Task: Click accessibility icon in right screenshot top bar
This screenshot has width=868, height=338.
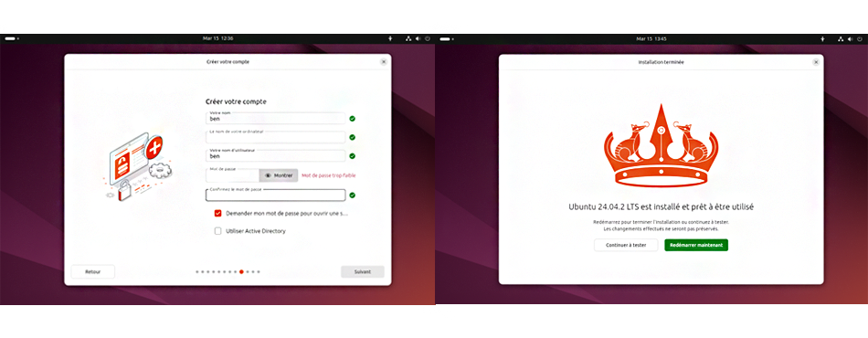Action: pyautogui.click(x=822, y=38)
